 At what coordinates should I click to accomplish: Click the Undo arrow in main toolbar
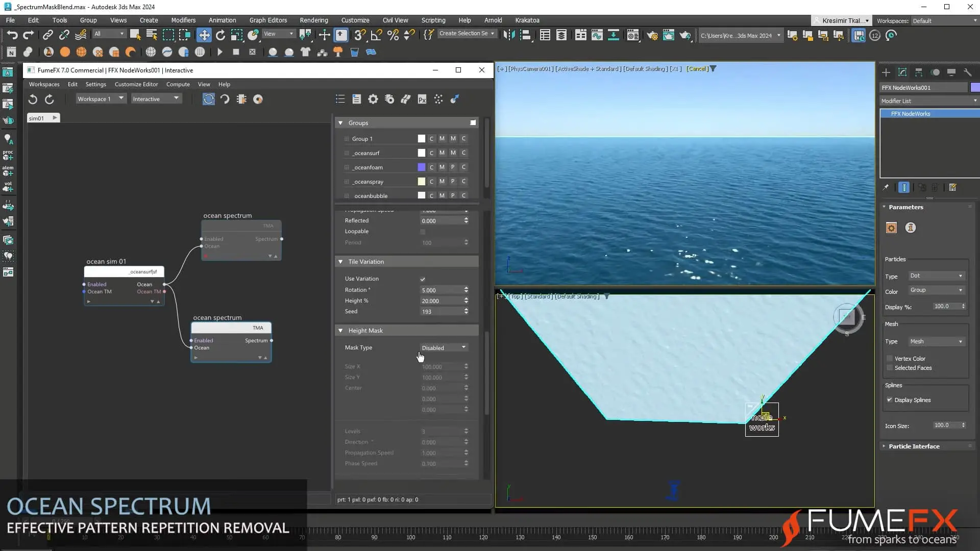[12, 35]
